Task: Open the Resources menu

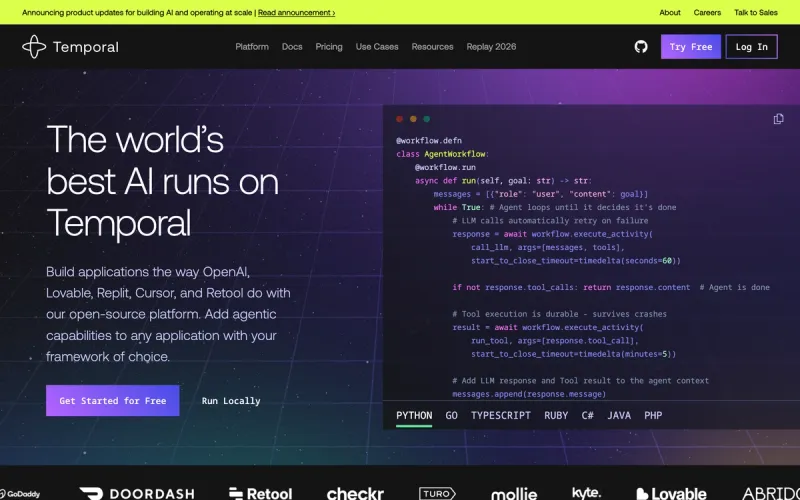Action: point(432,46)
